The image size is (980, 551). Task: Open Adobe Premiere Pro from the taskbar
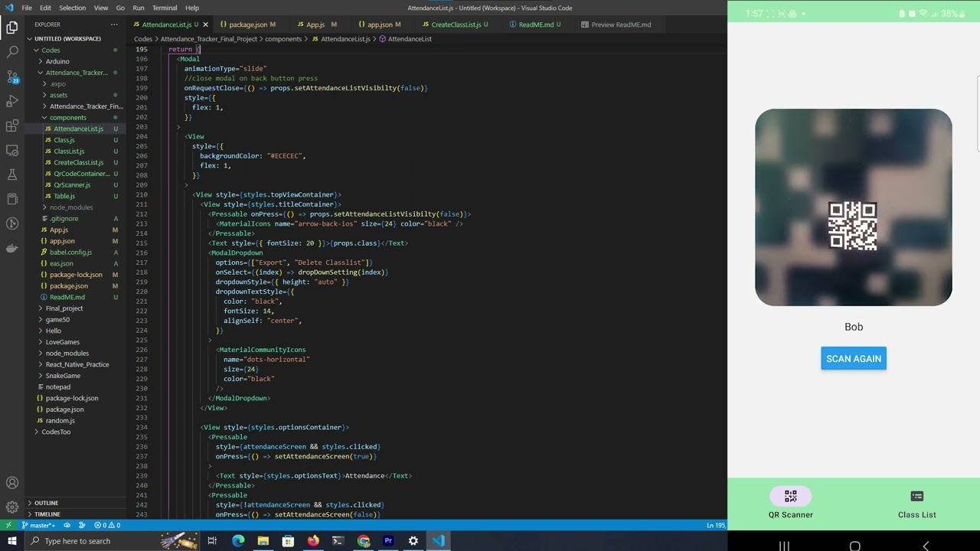pyautogui.click(x=388, y=541)
